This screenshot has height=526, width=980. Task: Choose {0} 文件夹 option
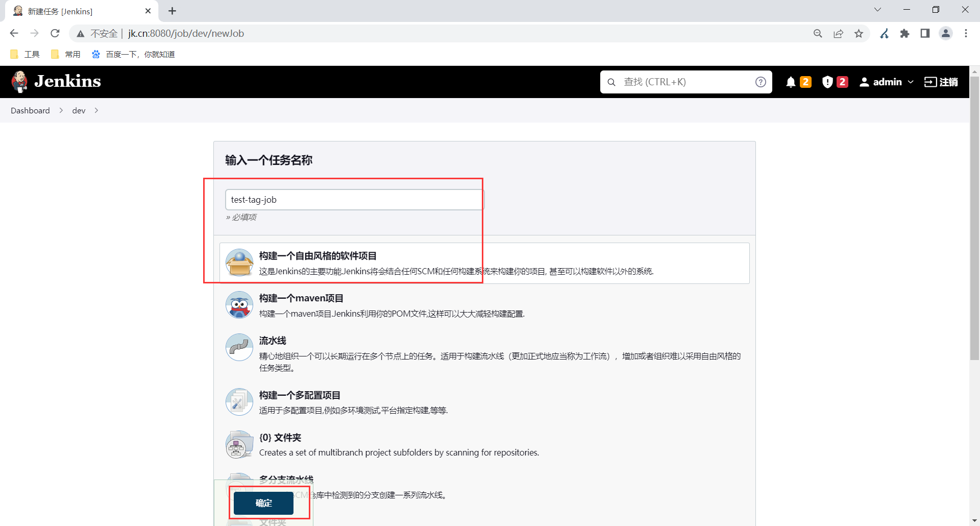pos(484,445)
